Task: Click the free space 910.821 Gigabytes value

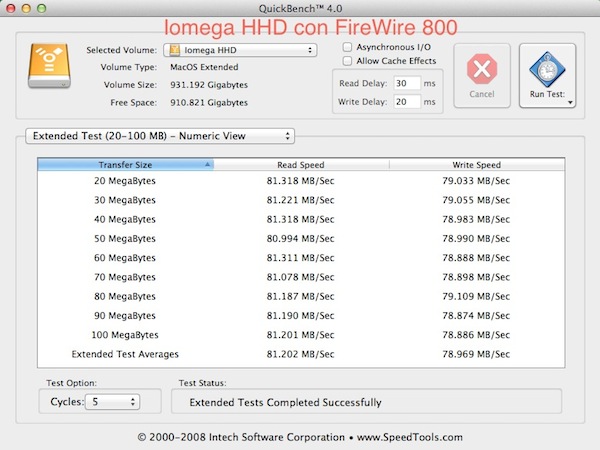Action: coord(209,103)
